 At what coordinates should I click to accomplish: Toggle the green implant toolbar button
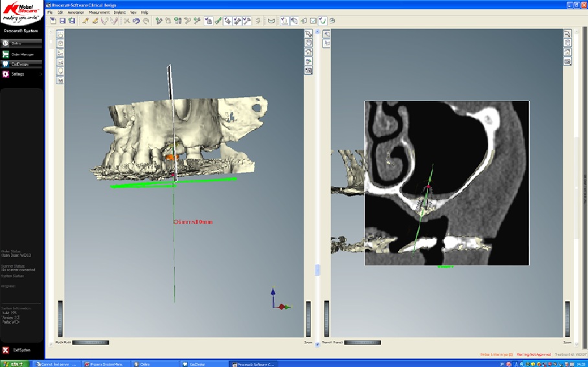[218, 21]
